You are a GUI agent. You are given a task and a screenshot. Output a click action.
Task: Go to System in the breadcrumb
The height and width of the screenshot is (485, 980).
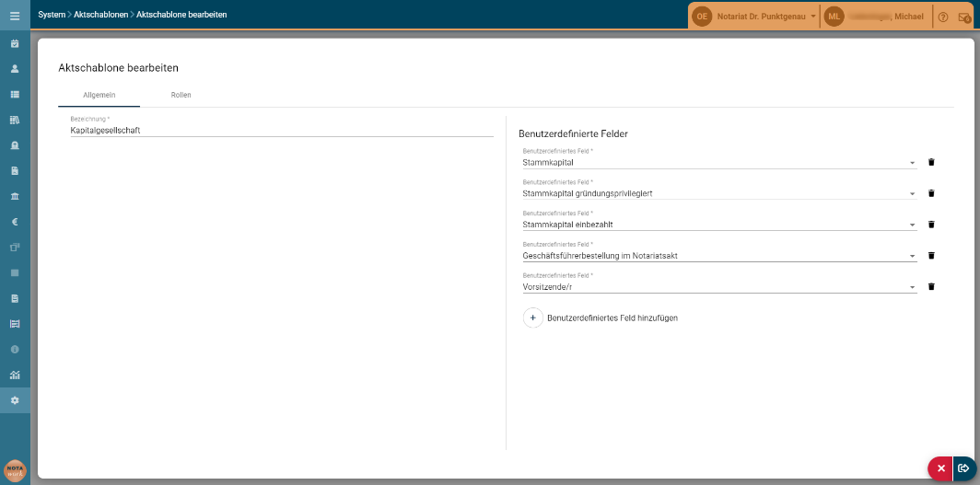[x=52, y=15]
